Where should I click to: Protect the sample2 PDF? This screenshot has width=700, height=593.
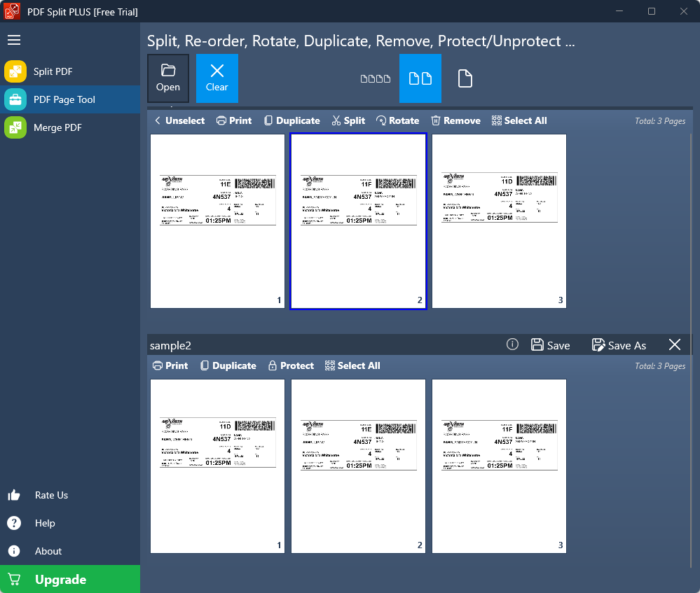pos(291,365)
